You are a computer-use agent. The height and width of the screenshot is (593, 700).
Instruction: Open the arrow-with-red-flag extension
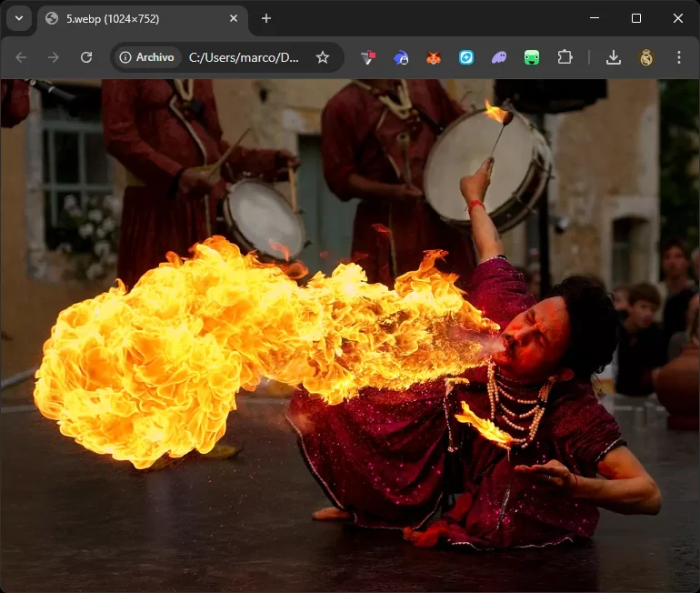(368, 57)
